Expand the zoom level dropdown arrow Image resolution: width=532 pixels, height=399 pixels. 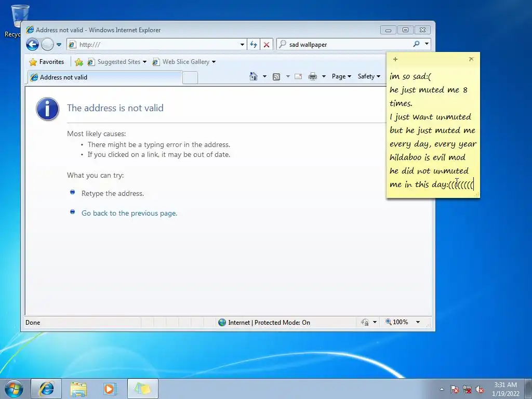pyautogui.click(x=418, y=322)
